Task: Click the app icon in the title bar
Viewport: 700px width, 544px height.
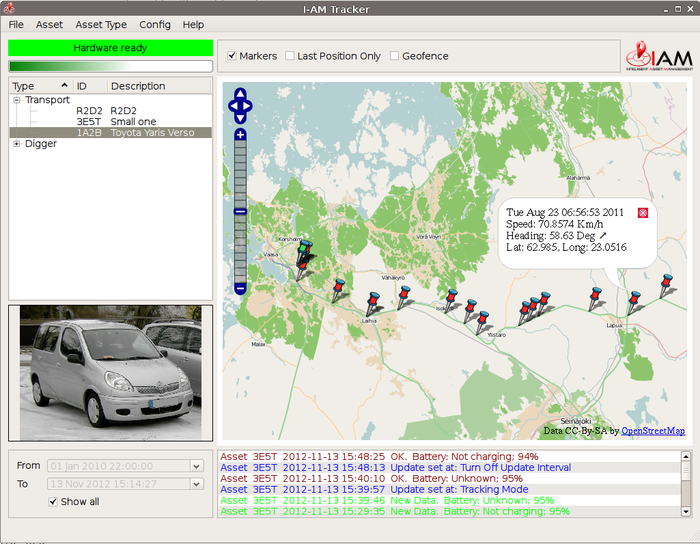Action: click(x=8, y=8)
